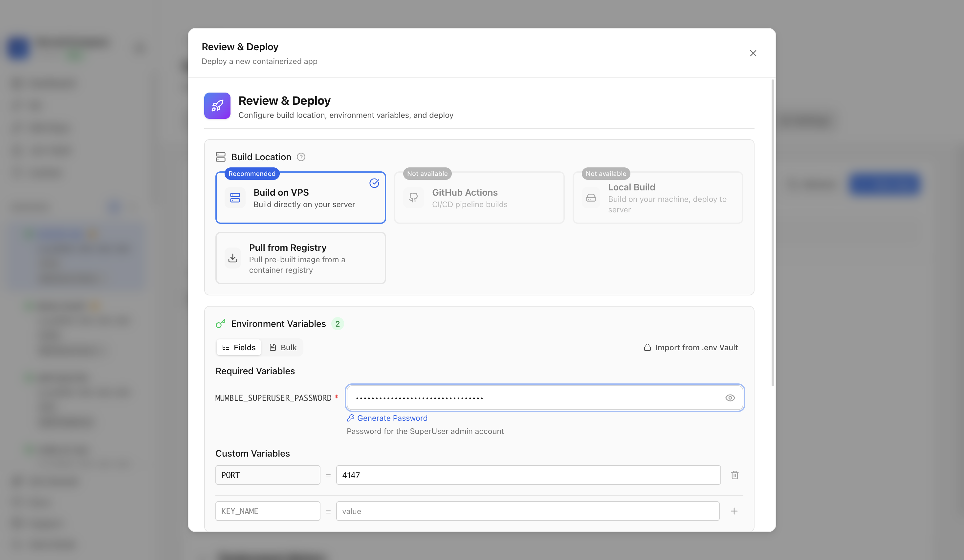Click the Pull from Registry download icon
The height and width of the screenshot is (560, 964).
[x=232, y=258]
